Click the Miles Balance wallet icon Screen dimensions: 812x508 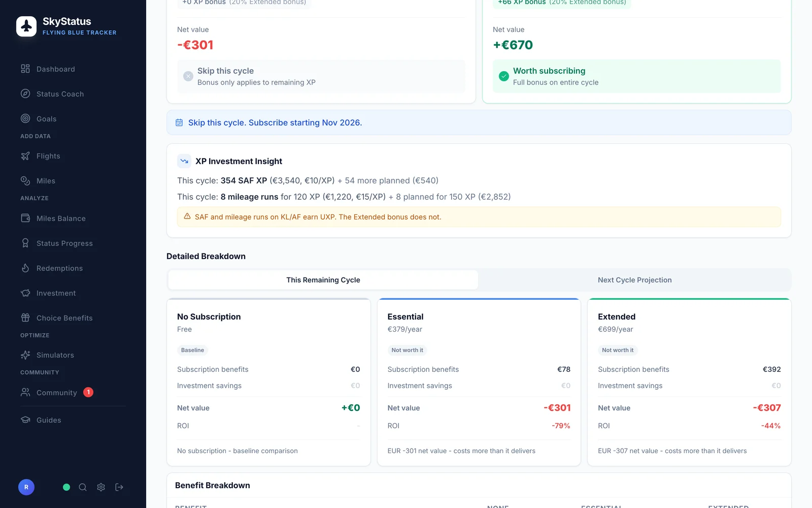[25, 218]
